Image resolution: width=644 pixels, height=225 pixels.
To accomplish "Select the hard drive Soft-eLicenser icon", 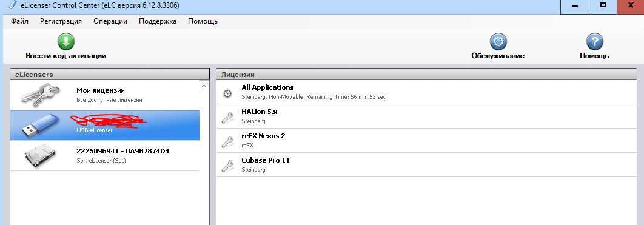I will coord(40,156).
